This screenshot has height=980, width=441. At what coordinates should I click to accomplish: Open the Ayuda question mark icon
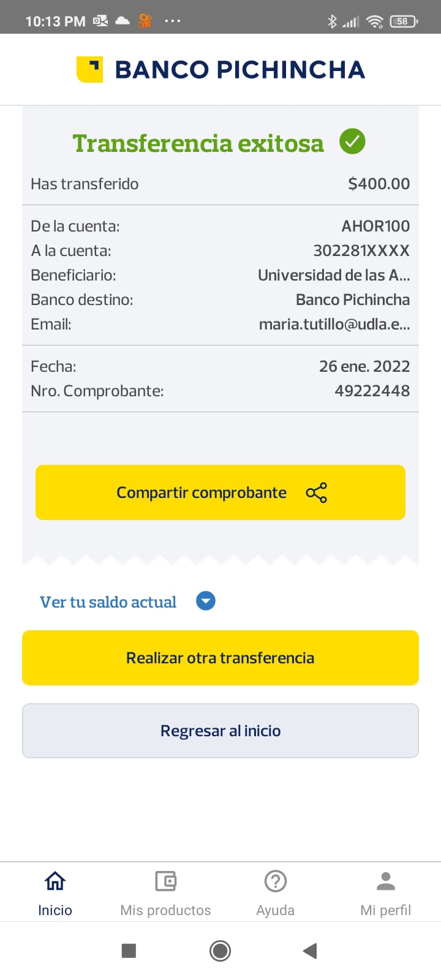pyautogui.click(x=276, y=881)
